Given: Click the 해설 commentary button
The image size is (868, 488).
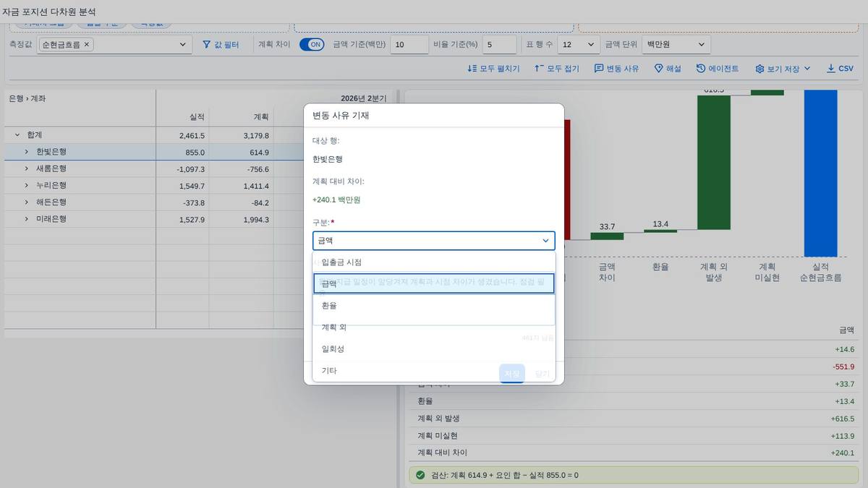Looking at the screenshot, I should coord(668,69).
